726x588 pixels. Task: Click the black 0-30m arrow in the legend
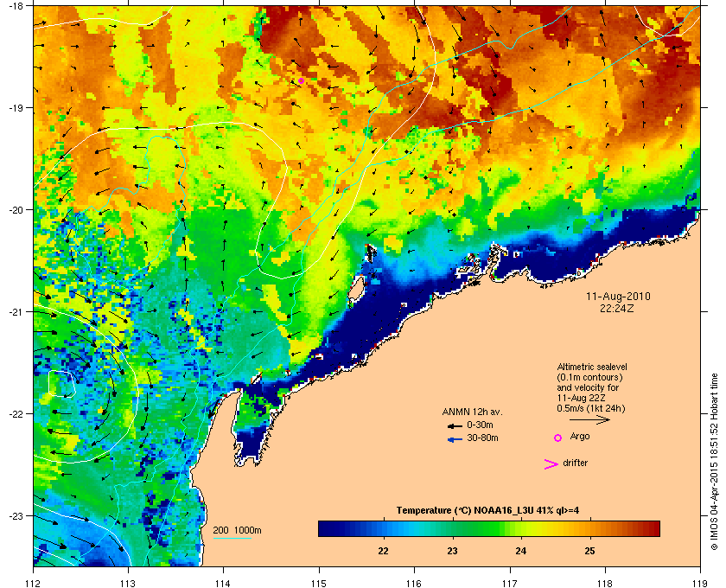coord(455,425)
